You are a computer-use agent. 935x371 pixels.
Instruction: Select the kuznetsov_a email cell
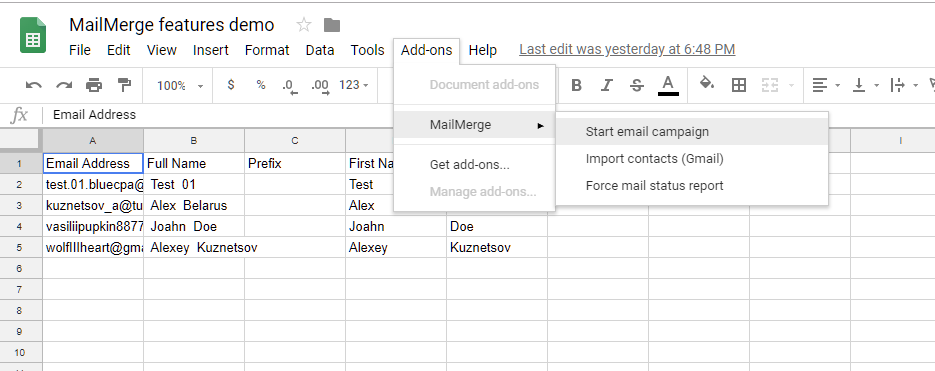pos(93,205)
